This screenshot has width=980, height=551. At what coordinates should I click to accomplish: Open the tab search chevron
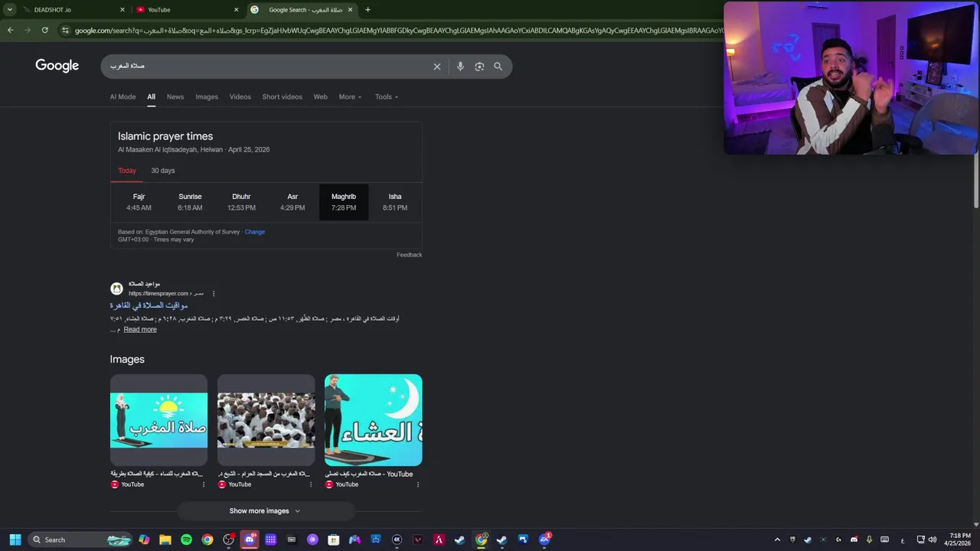9,10
